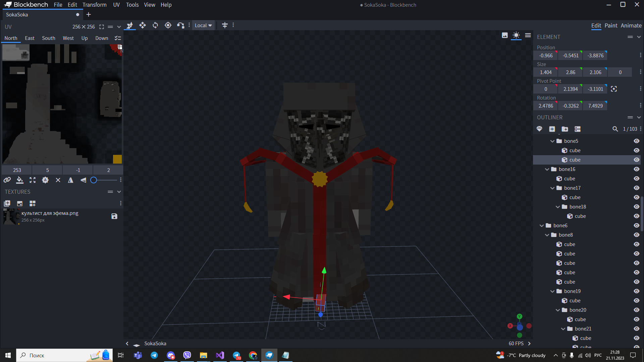Add a group in the outliner

[565, 129]
